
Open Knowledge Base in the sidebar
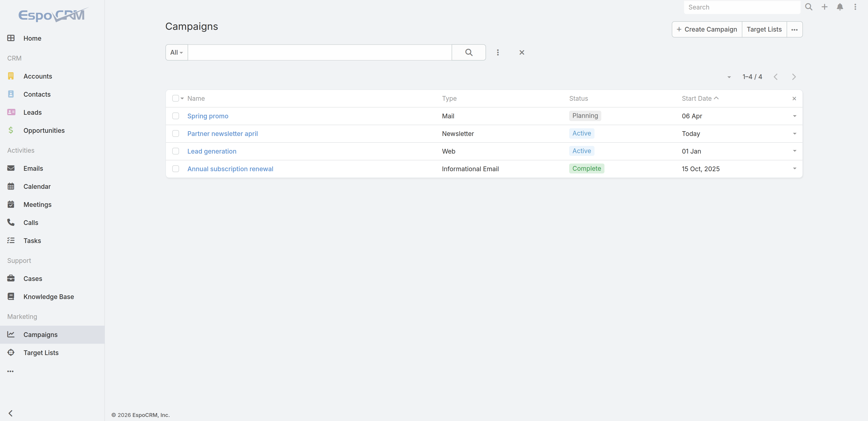click(x=52, y=296)
